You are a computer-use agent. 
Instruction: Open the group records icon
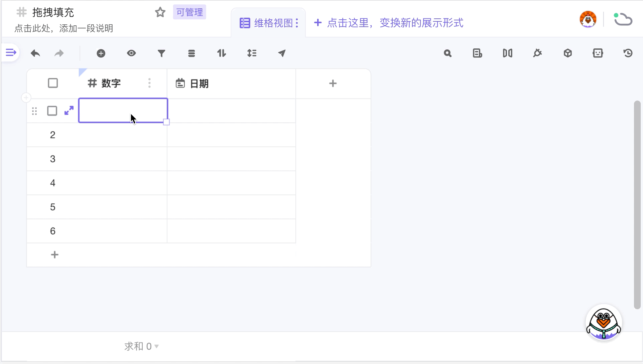[x=191, y=53]
